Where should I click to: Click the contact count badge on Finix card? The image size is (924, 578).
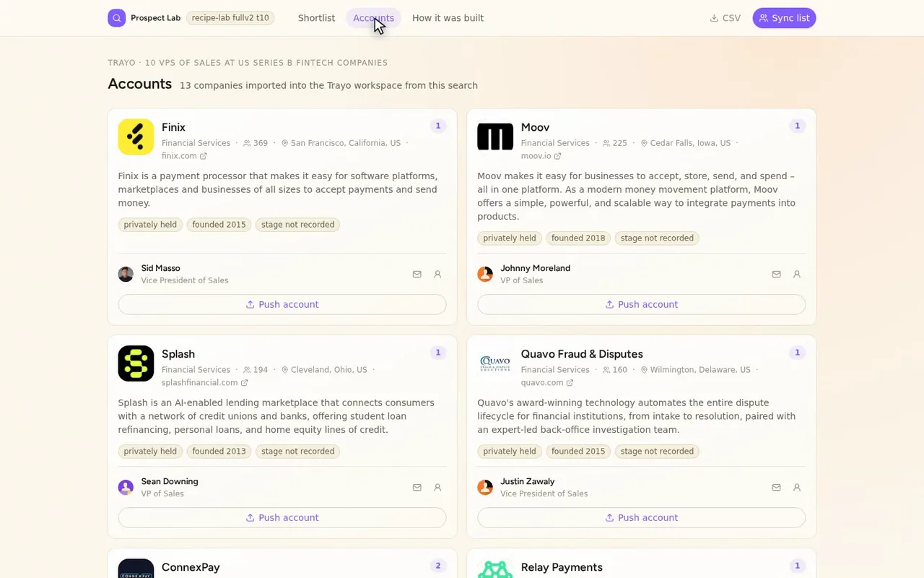438,126
